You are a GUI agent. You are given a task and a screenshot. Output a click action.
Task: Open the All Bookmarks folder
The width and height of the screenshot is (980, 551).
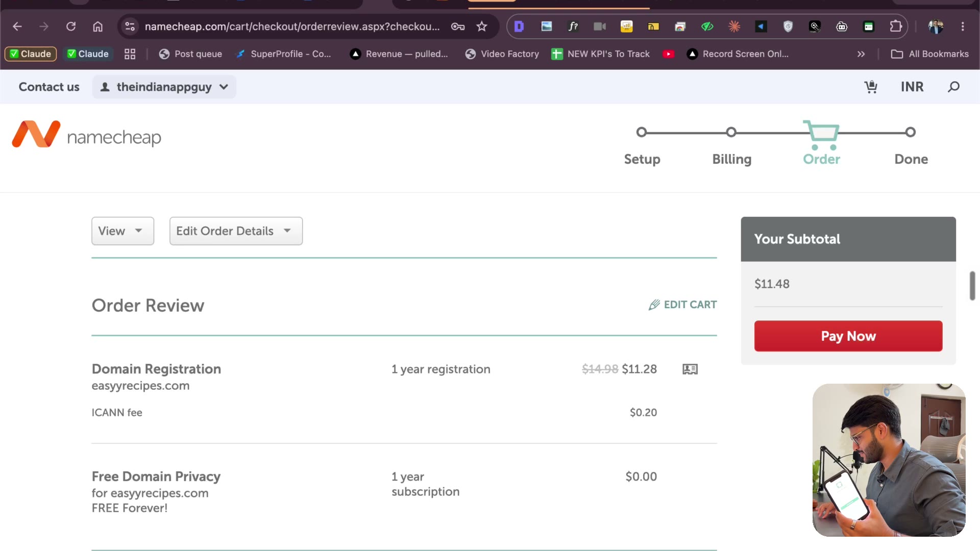click(930, 54)
